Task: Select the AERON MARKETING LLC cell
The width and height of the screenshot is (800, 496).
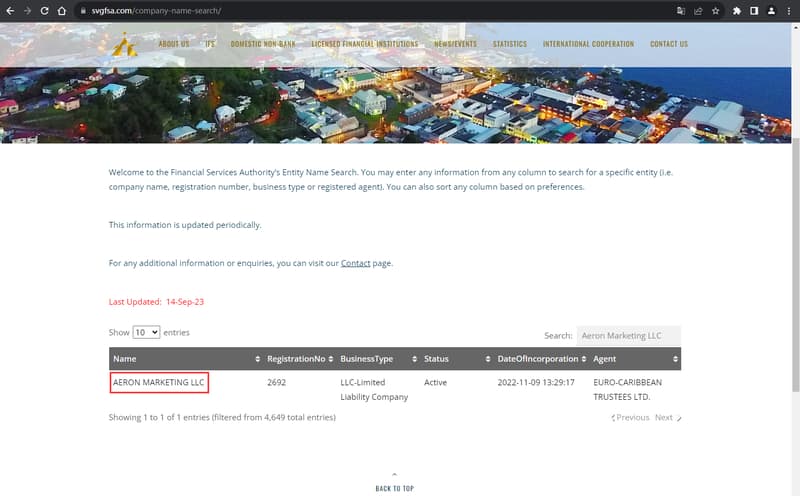Action: pos(159,383)
